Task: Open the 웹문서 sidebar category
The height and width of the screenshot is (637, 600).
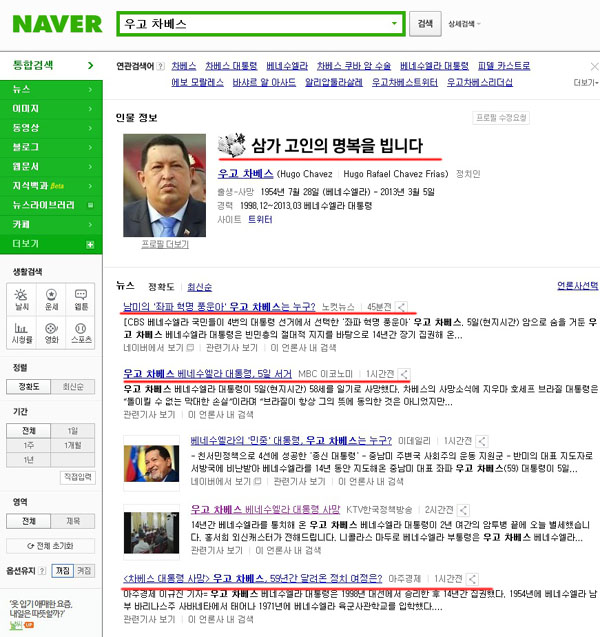Action: point(51,167)
